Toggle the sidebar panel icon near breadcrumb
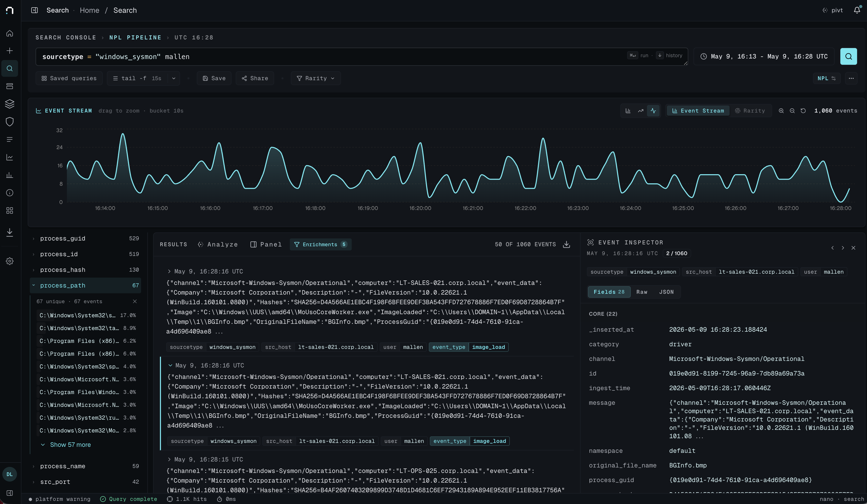 [x=34, y=10]
